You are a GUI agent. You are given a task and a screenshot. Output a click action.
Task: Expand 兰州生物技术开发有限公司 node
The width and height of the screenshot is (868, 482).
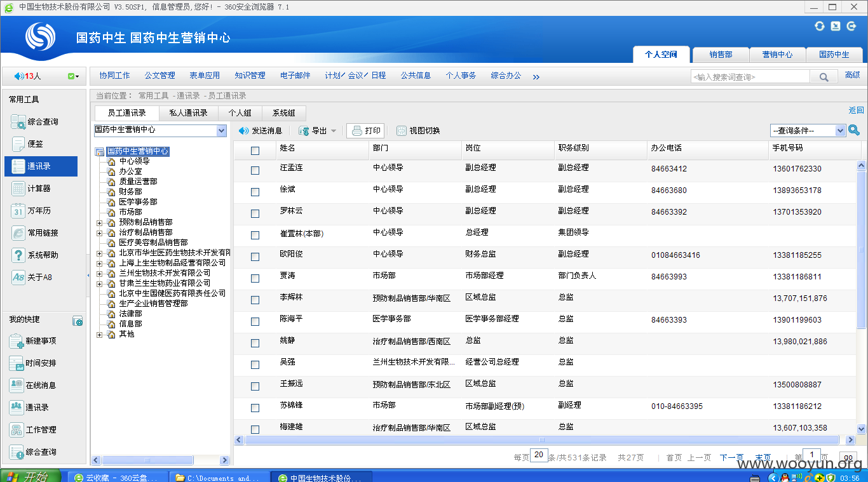(x=99, y=273)
